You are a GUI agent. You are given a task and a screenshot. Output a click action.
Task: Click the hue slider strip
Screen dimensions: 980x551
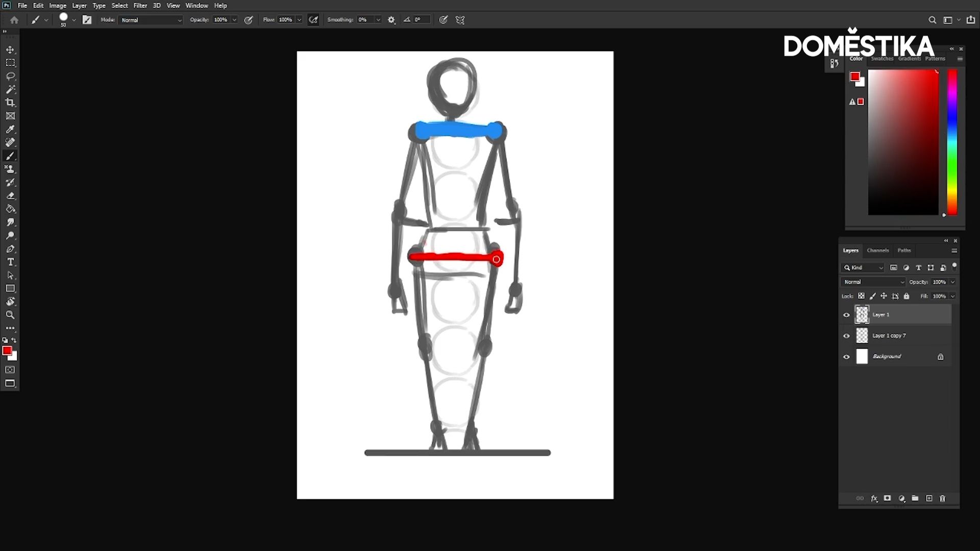pos(952,142)
